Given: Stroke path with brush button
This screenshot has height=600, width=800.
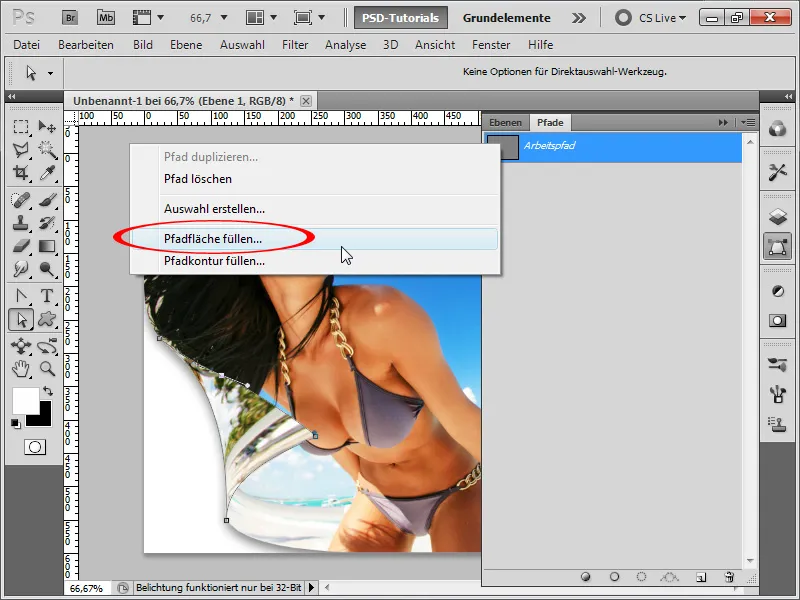Looking at the screenshot, I should coord(614,577).
